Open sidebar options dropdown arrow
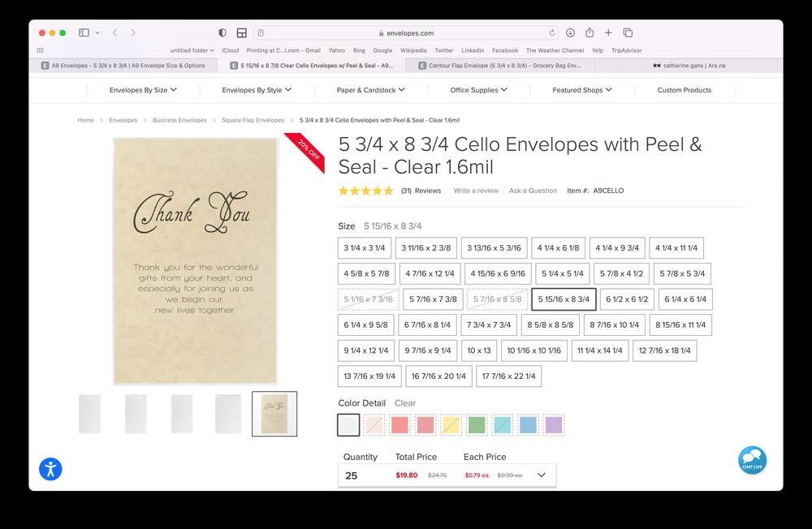The width and height of the screenshot is (812, 529). pyautogui.click(x=97, y=32)
